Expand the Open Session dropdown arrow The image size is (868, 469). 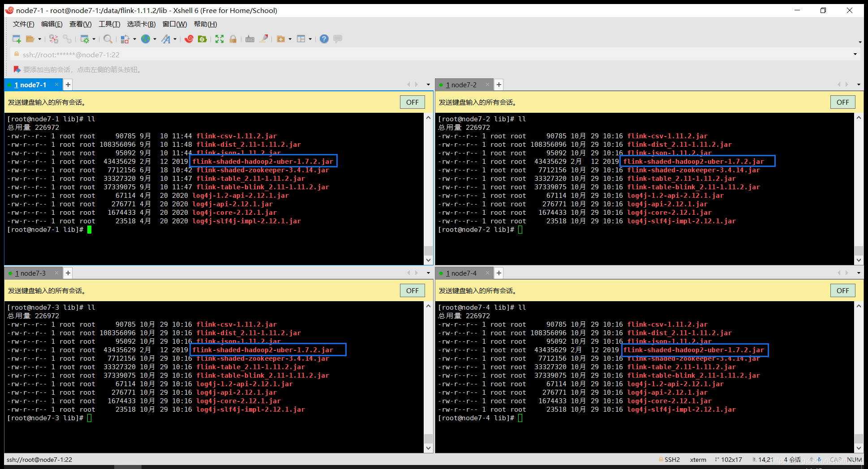point(39,39)
